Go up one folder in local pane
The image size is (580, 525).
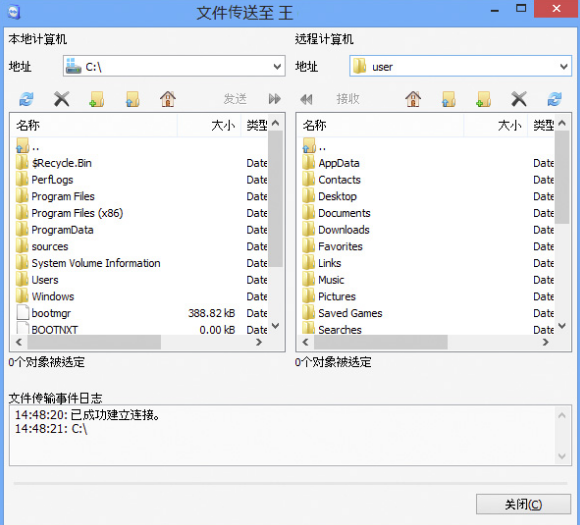click(132, 99)
